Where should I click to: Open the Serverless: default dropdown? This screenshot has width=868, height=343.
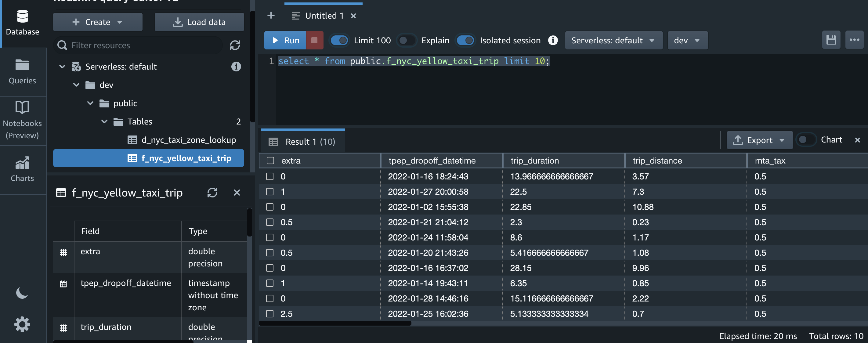coord(613,40)
